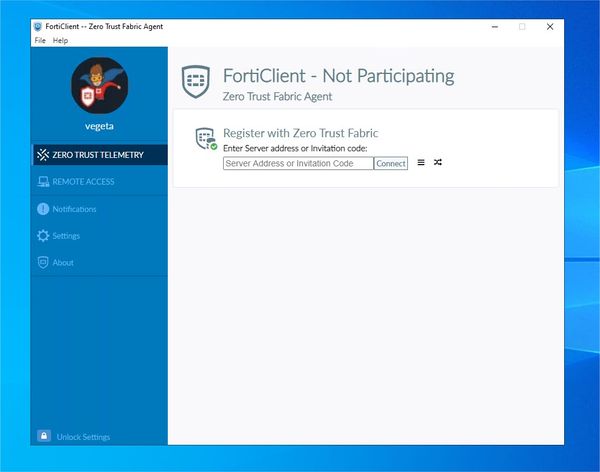Viewport: 600px width, 472px height.
Task: Click the FortiClient - Not Participating heading
Action: pyautogui.click(x=338, y=76)
